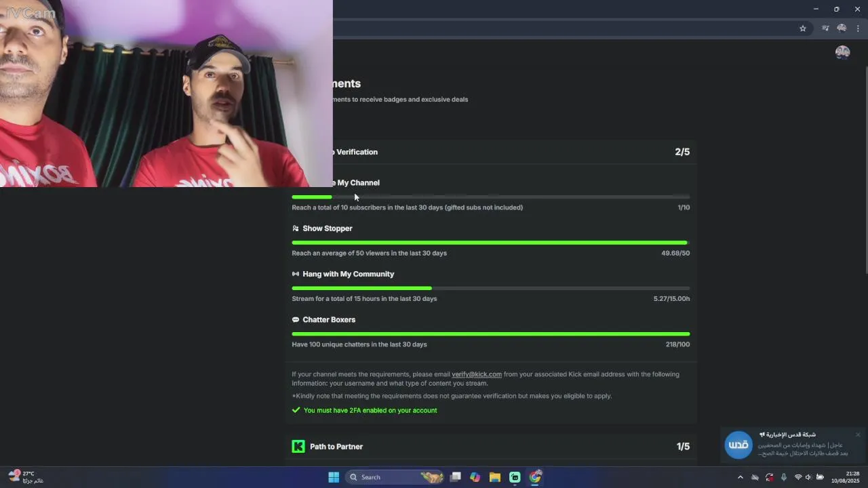Click the 1/10 subscribers value
868x488 pixels.
click(x=684, y=207)
